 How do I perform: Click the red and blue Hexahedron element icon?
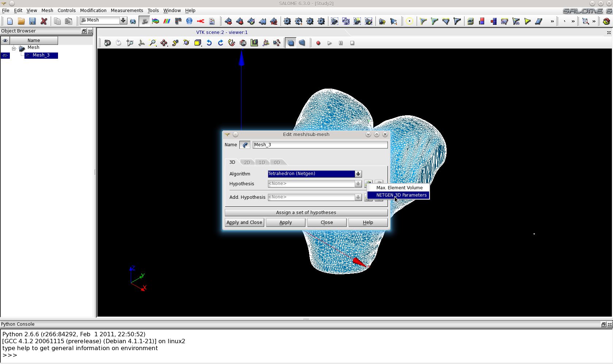(482, 21)
